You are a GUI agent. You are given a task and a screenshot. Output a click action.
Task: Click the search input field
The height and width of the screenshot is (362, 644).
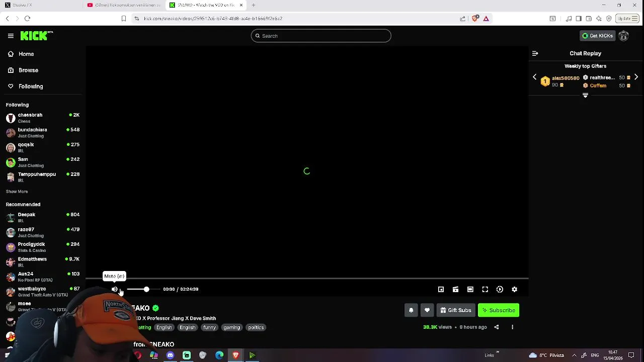pyautogui.click(x=321, y=36)
